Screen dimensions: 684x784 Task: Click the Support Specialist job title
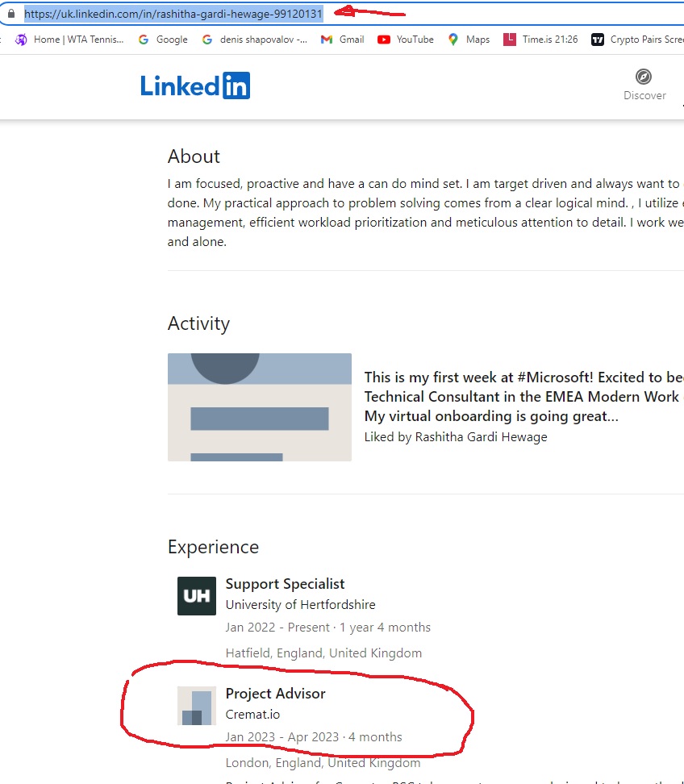[x=285, y=584]
